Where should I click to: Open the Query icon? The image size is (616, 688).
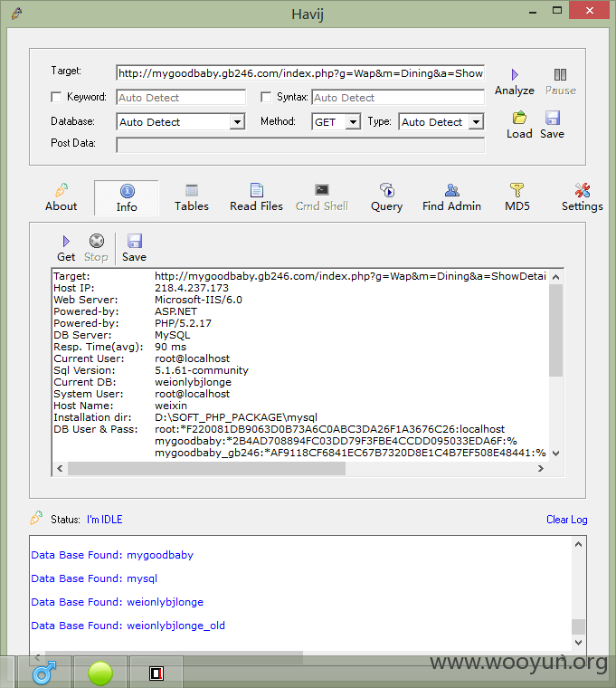click(x=387, y=190)
